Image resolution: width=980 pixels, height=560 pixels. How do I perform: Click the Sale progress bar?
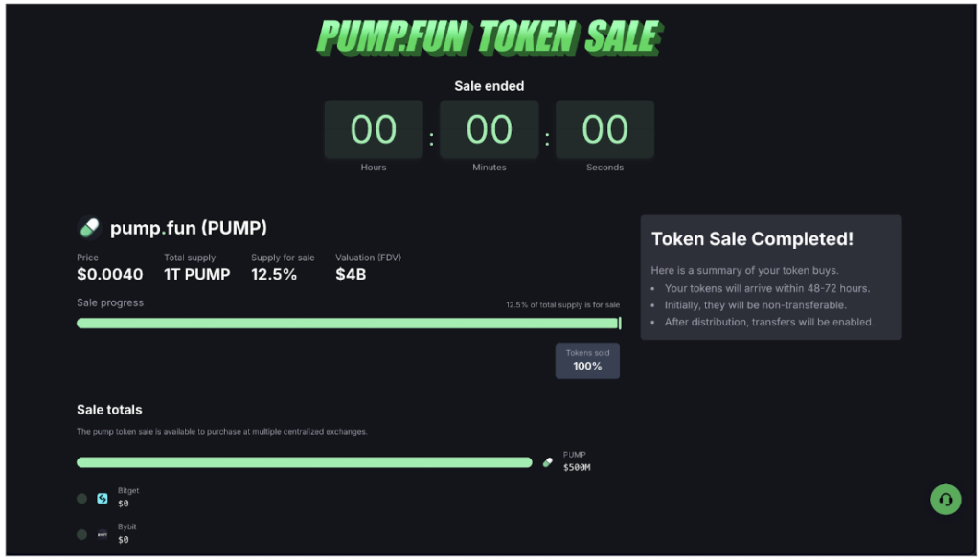click(348, 324)
